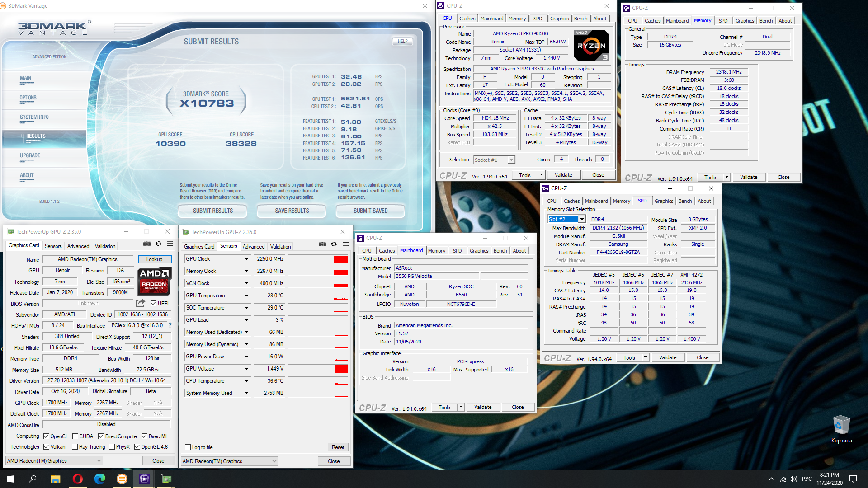Open Tools dropdown arrow in CPU-Z SPD window
This screenshot has height=488, width=868.
click(646, 357)
